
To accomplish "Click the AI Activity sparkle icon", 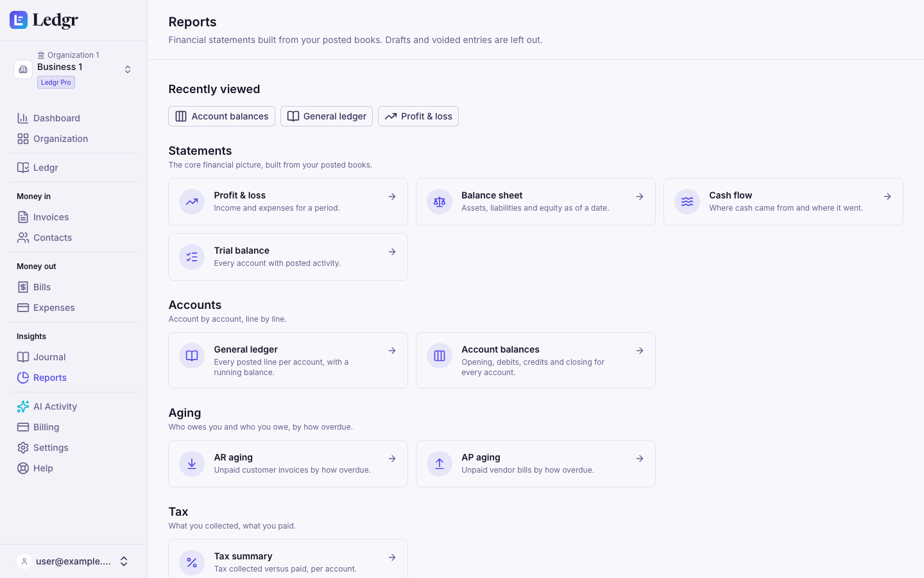I will tap(23, 407).
